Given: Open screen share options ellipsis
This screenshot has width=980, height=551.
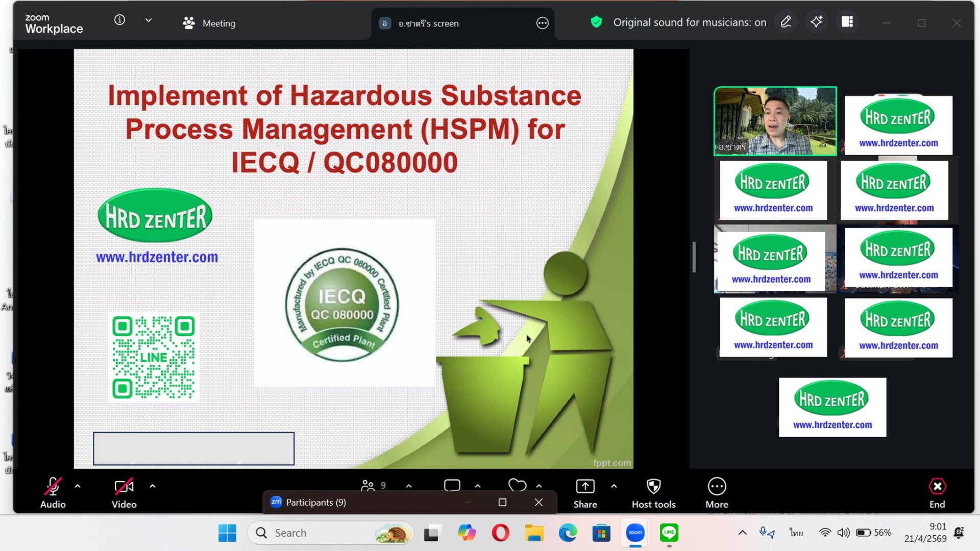Looking at the screenshot, I should [543, 23].
